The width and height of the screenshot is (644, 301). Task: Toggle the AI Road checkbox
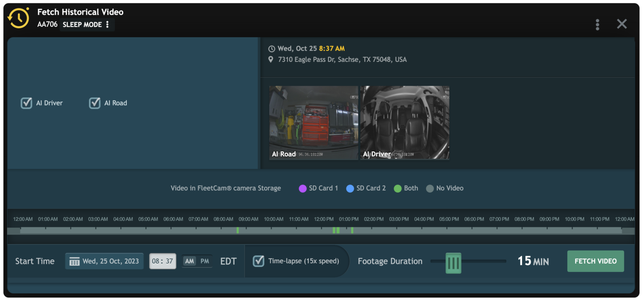click(94, 103)
